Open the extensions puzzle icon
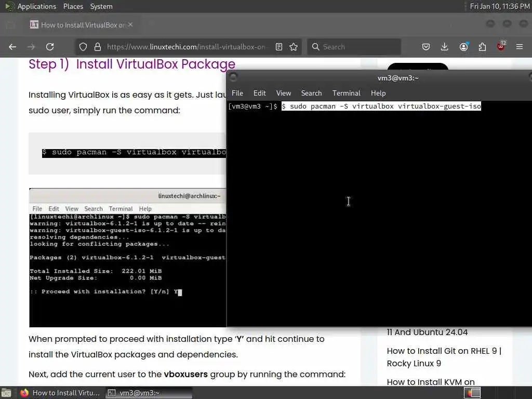The width and height of the screenshot is (532, 399). [482, 47]
